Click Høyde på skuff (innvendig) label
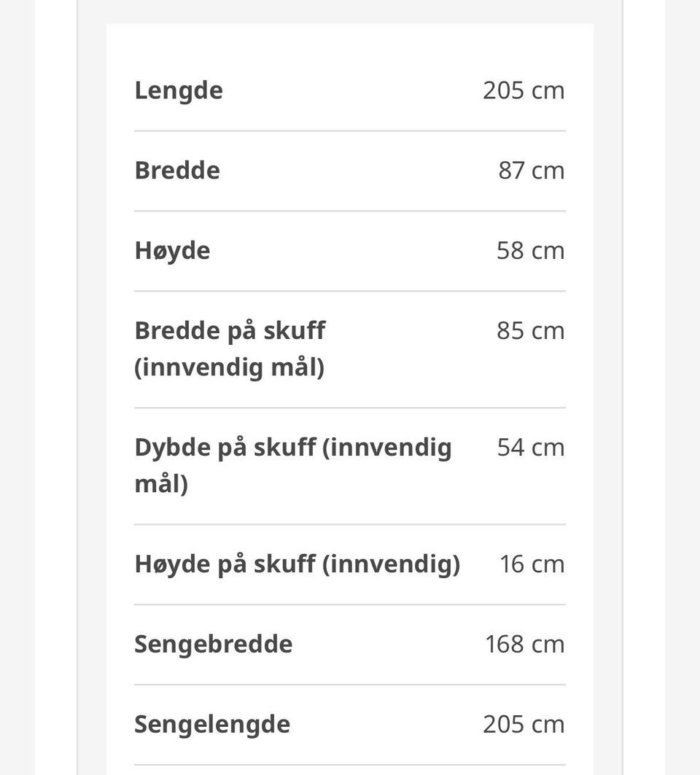The height and width of the screenshot is (775, 700). coord(297,564)
